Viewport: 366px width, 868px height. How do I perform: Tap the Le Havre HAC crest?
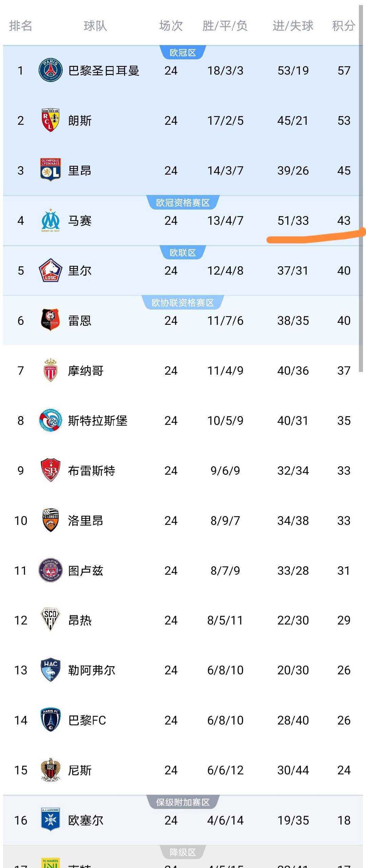tap(50, 670)
